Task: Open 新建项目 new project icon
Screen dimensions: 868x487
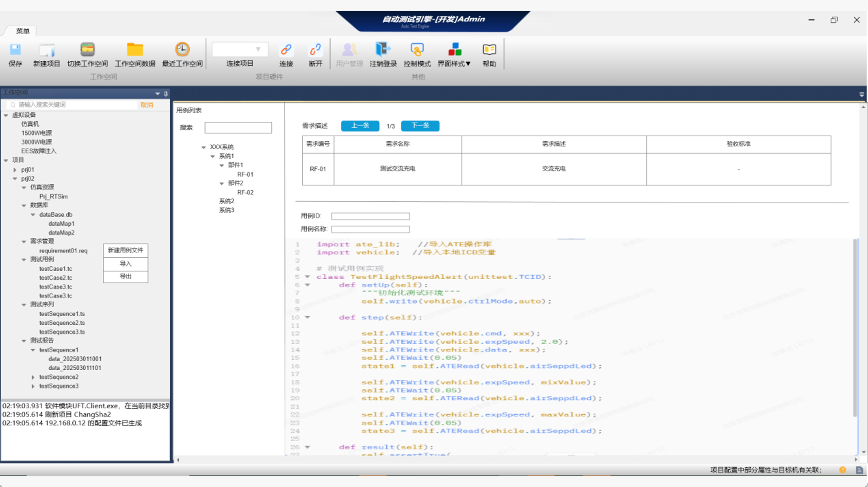Action: click(x=47, y=50)
